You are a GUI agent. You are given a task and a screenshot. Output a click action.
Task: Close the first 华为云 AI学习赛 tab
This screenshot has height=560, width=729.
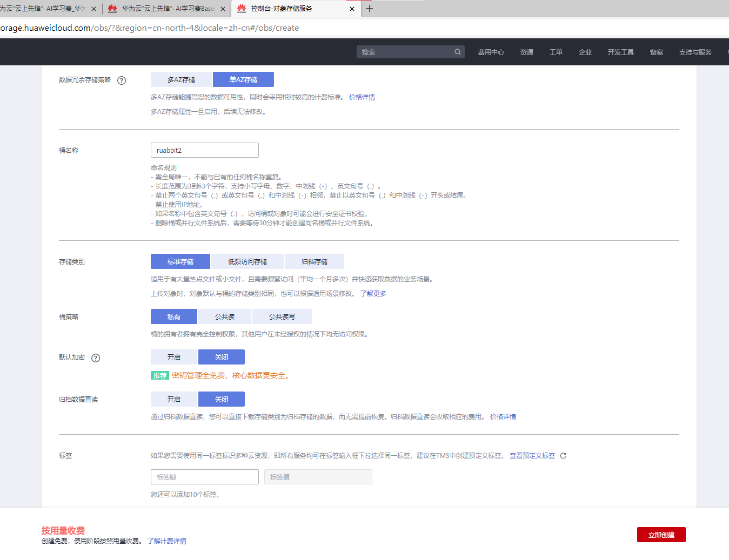(93, 9)
